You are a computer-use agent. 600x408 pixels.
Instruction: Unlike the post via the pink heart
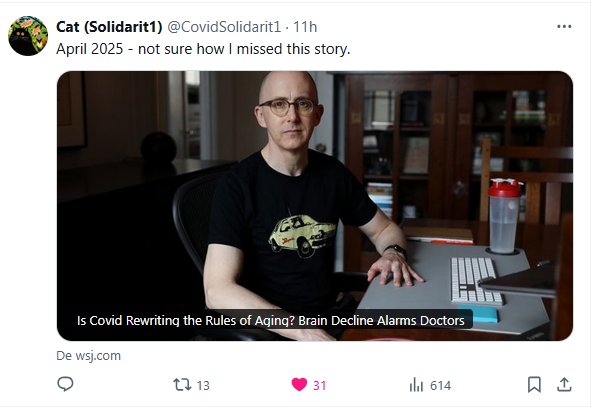coord(299,384)
